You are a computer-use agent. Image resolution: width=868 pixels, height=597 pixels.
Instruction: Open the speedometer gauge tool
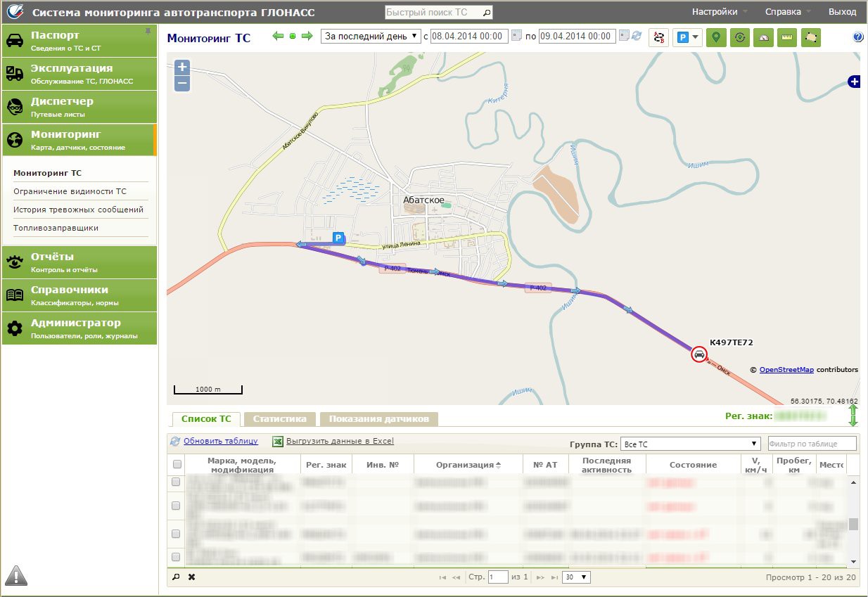(x=763, y=37)
